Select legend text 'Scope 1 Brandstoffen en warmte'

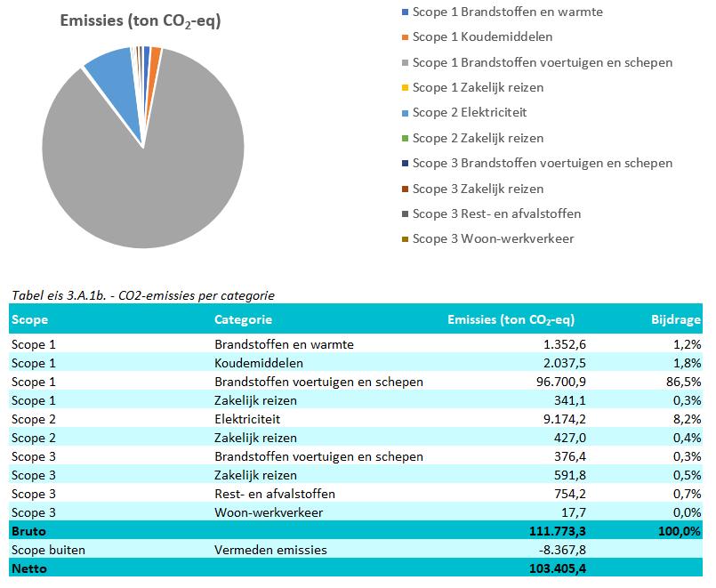[507, 12]
